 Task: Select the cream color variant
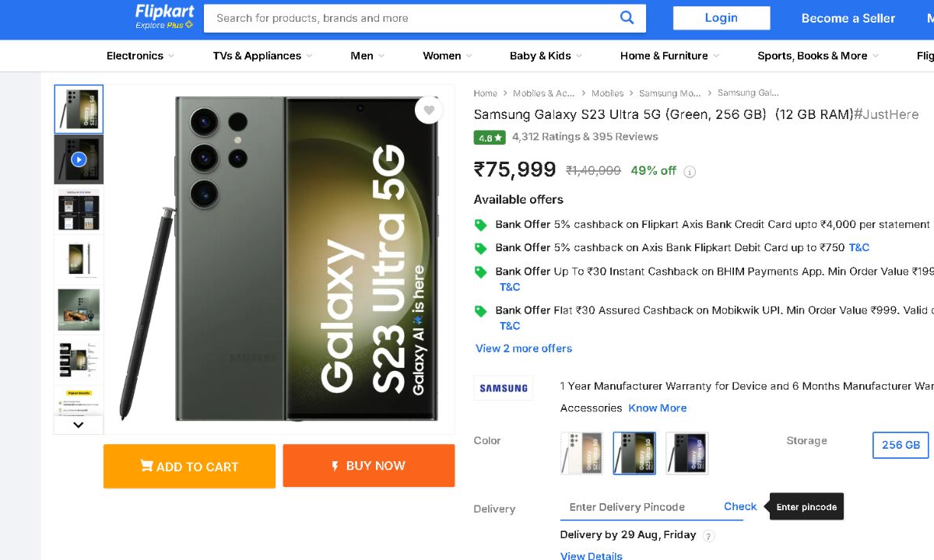point(581,453)
